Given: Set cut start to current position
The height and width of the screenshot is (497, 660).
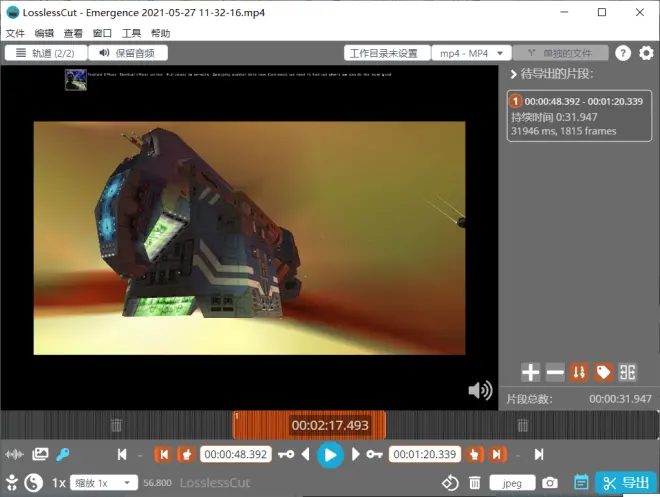Looking at the screenshot, I should coord(186,454).
